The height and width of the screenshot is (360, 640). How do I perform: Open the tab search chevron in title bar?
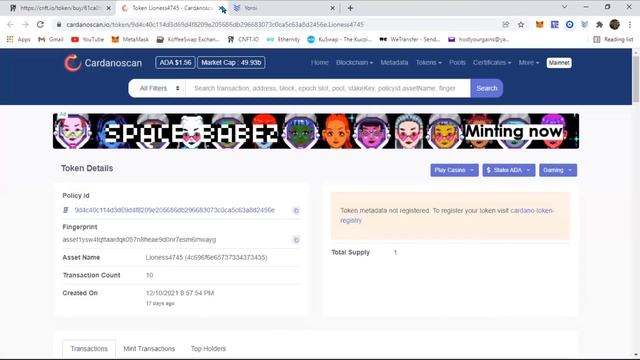point(564,7)
